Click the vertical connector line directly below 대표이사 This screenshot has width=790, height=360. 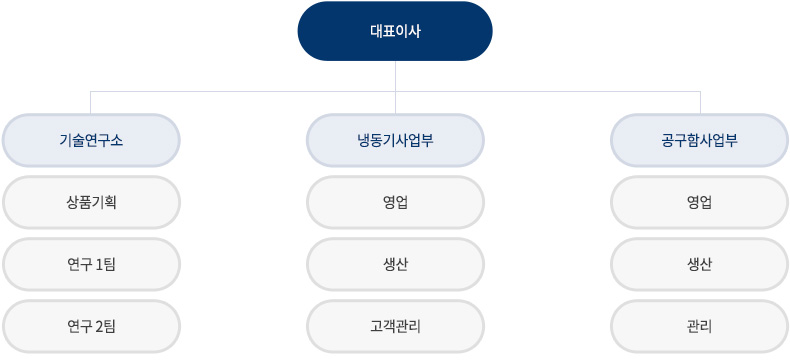click(396, 76)
